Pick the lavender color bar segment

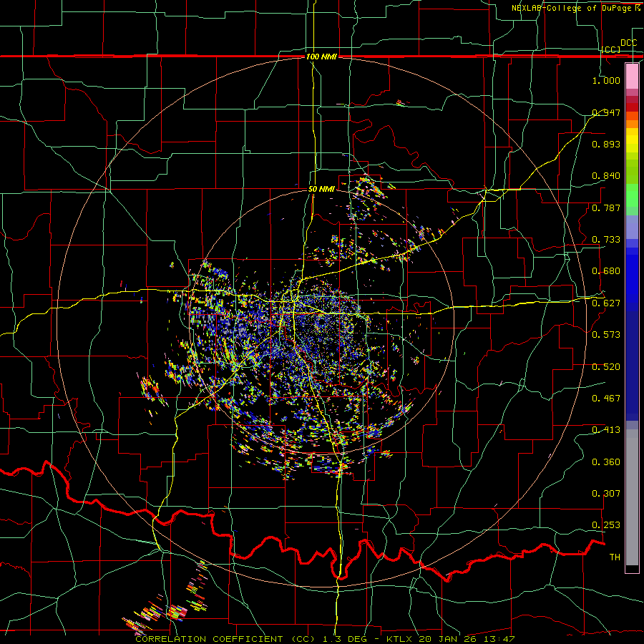tap(632, 227)
